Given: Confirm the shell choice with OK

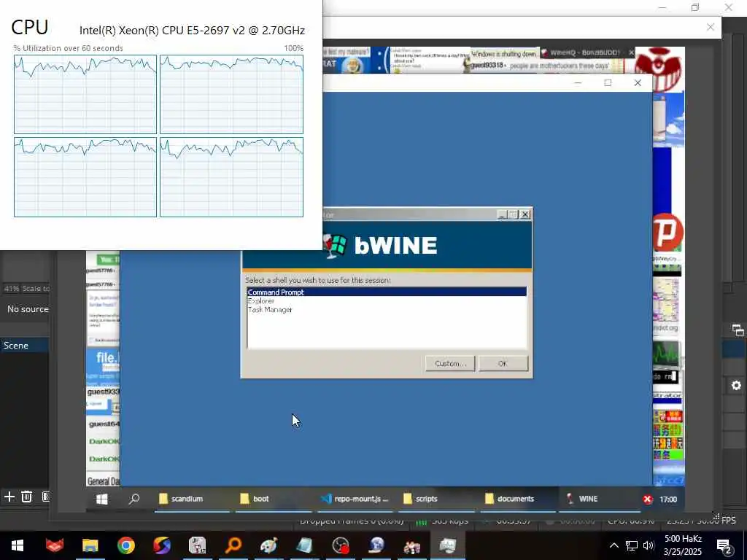Looking at the screenshot, I should [503, 363].
